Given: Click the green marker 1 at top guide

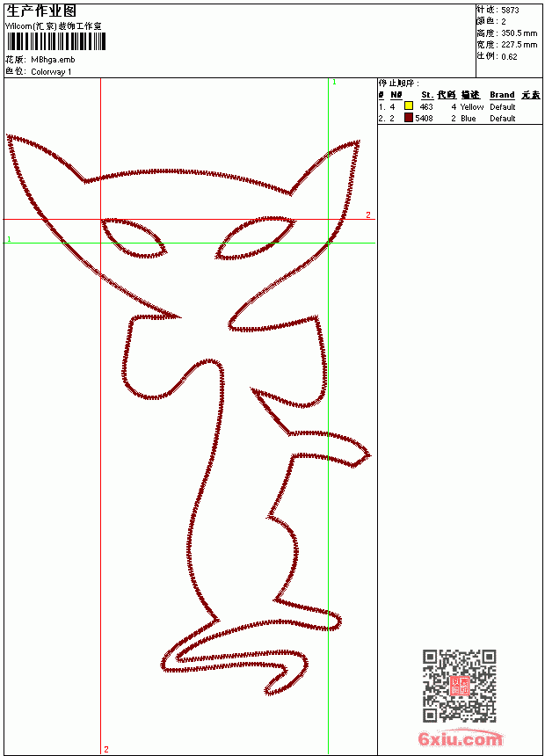Looking at the screenshot, I should 334,82.
